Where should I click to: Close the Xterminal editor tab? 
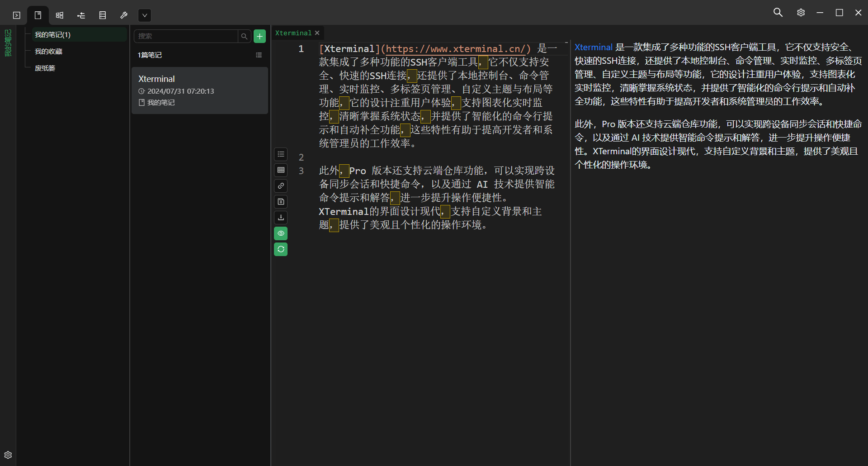[317, 33]
